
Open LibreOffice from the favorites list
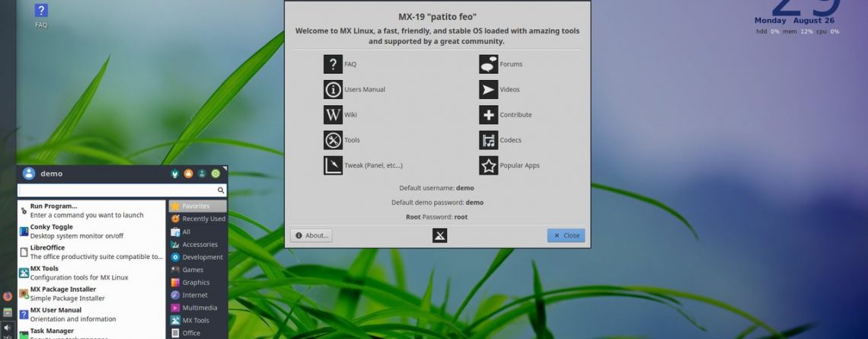point(91,252)
